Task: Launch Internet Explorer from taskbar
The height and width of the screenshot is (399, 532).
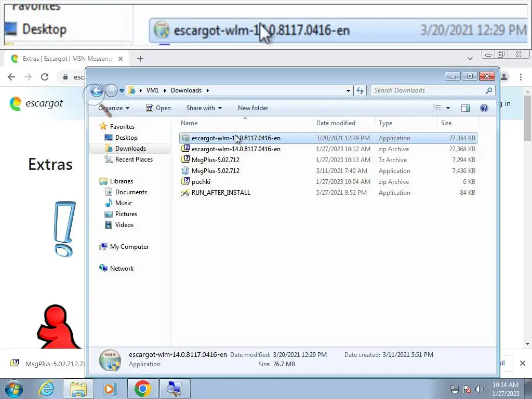Action: 46,389
